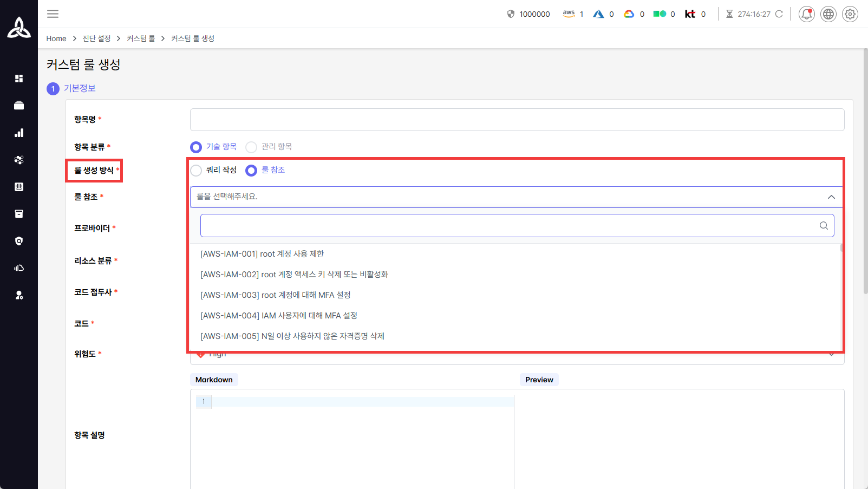Go to Home in the breadcrumb

point(56,38)
